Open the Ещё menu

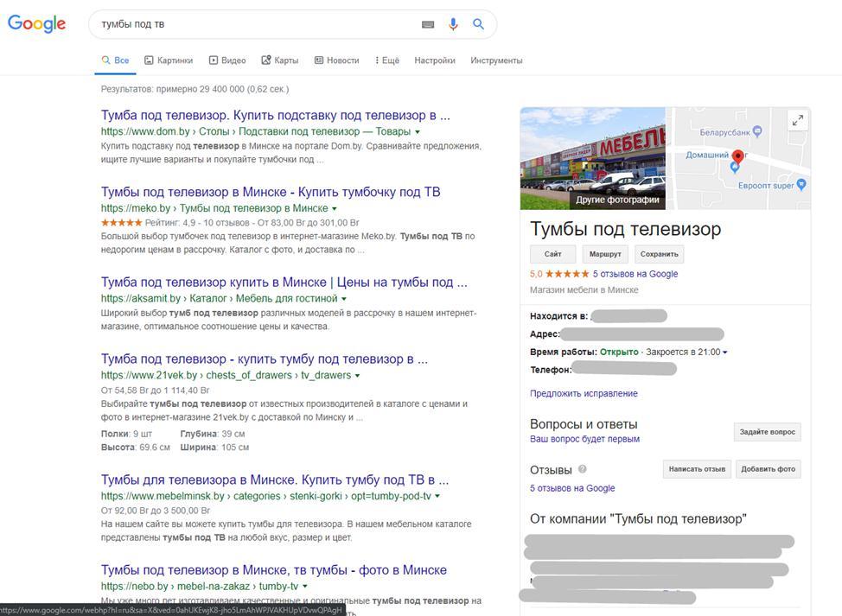coord(387,60)
